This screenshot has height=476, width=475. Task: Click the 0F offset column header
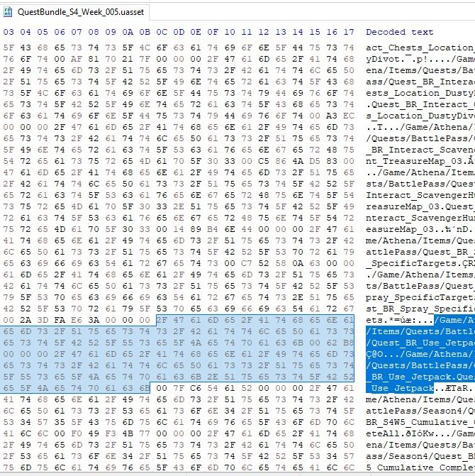[x=213, y=32]
